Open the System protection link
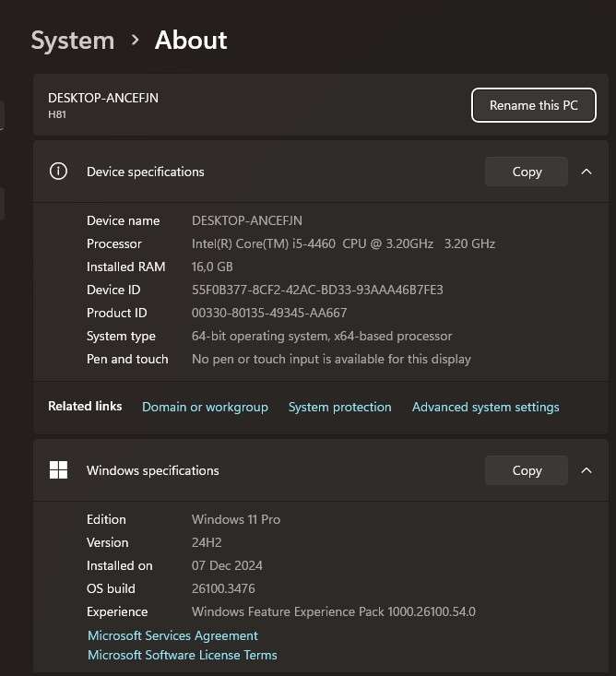Viewport: 616px width, 676px height. point(339,407)
